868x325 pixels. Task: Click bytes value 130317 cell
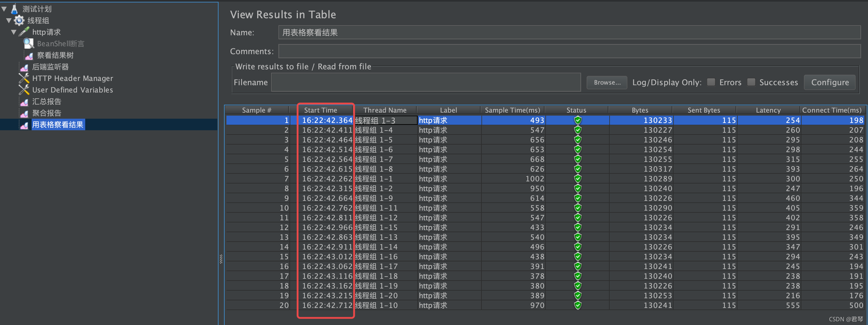641,169
